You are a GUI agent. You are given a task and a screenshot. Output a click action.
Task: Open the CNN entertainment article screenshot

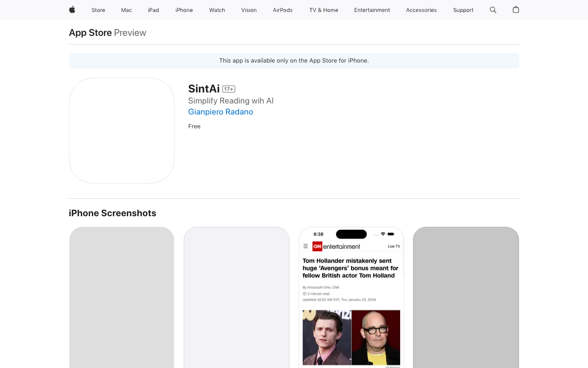point(351,297)
